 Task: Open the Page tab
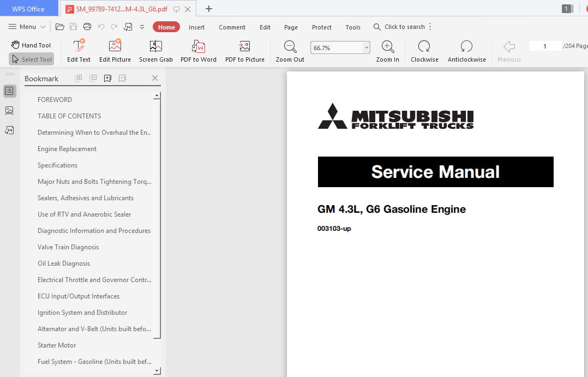click(291, 27)
